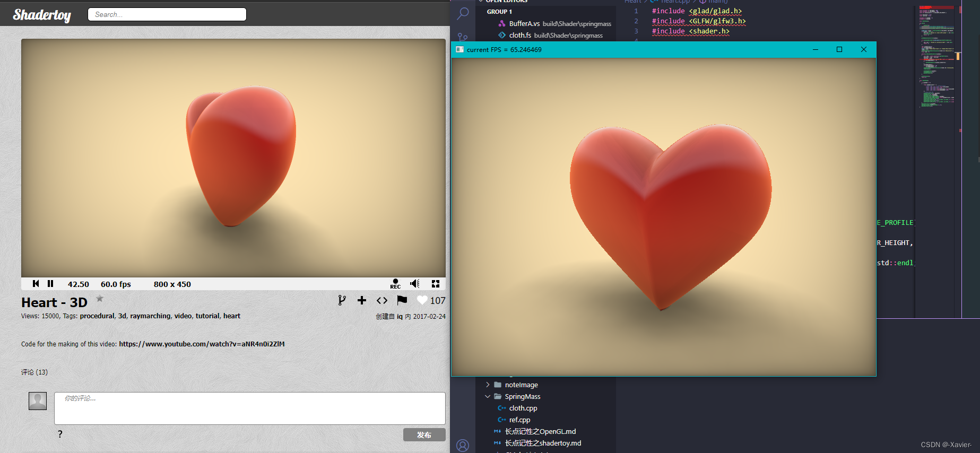Viewport: 980px width, 453px height.
Task: Open the 'procedural' tag
Action: (x=97, y=316)
